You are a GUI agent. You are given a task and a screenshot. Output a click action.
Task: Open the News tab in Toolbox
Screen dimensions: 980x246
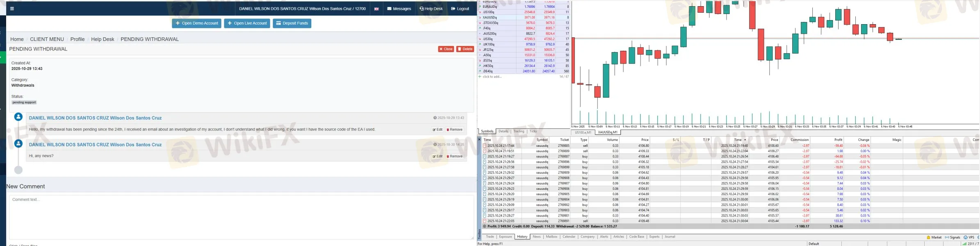(537, 237)
